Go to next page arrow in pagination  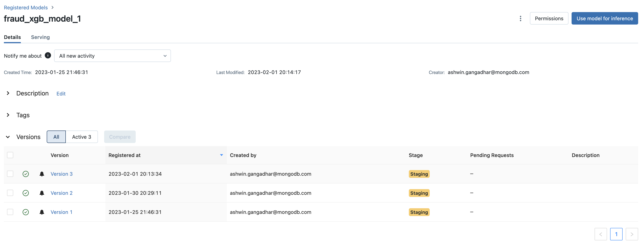pyautogui.click(x=632, y=234)
